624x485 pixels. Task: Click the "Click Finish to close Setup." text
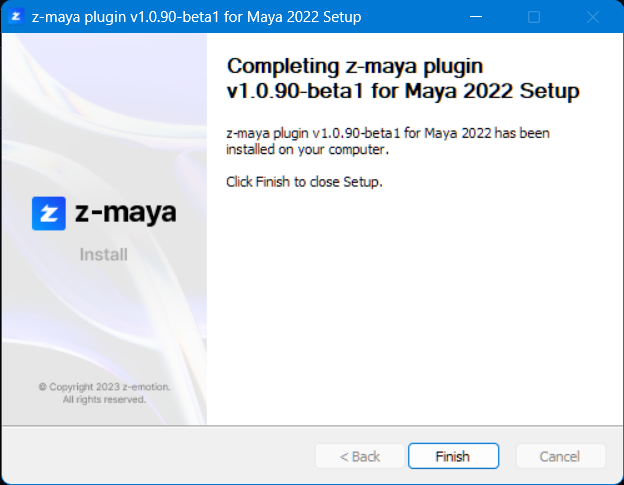305,182
